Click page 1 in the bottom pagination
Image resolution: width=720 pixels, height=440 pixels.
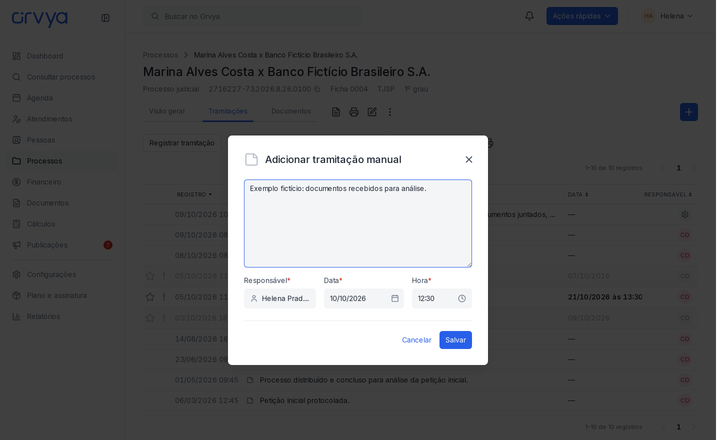click(678, 427)
